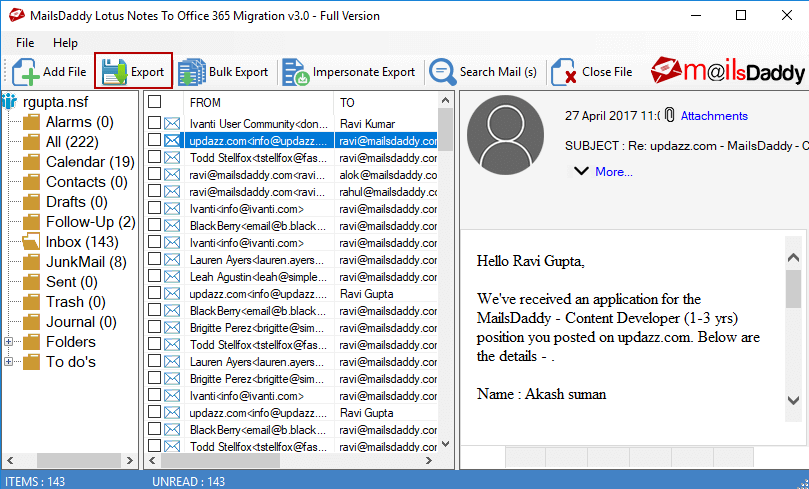Click the UNREAD : 143 status text

188,482
